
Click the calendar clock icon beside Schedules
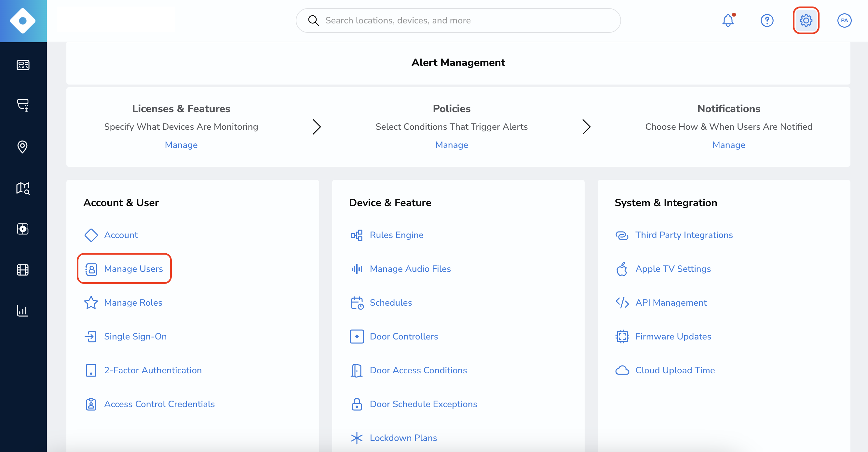(x=357, y=303)
